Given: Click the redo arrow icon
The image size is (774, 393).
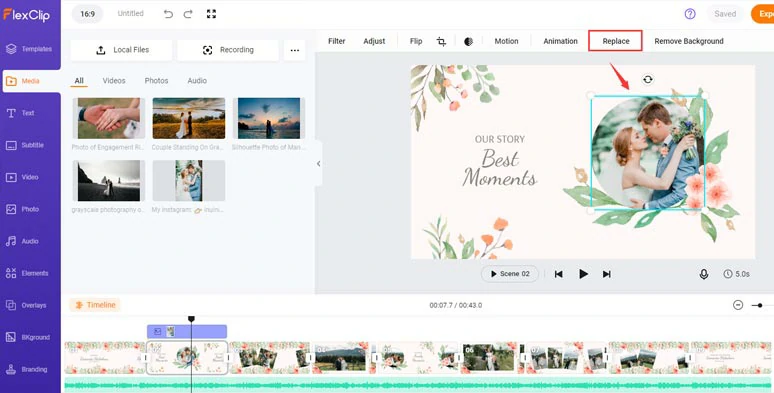Looking at the screenshot, I should pyautogui.click(x=188, y=14).
